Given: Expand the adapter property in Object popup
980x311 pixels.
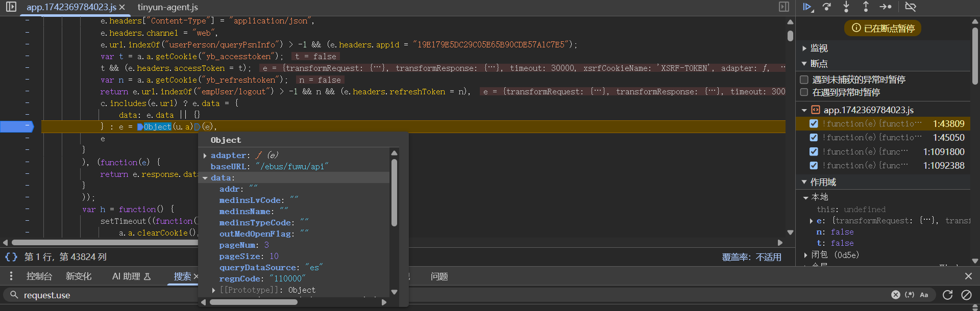Looking at the screenshot, I should click(205, 155).
